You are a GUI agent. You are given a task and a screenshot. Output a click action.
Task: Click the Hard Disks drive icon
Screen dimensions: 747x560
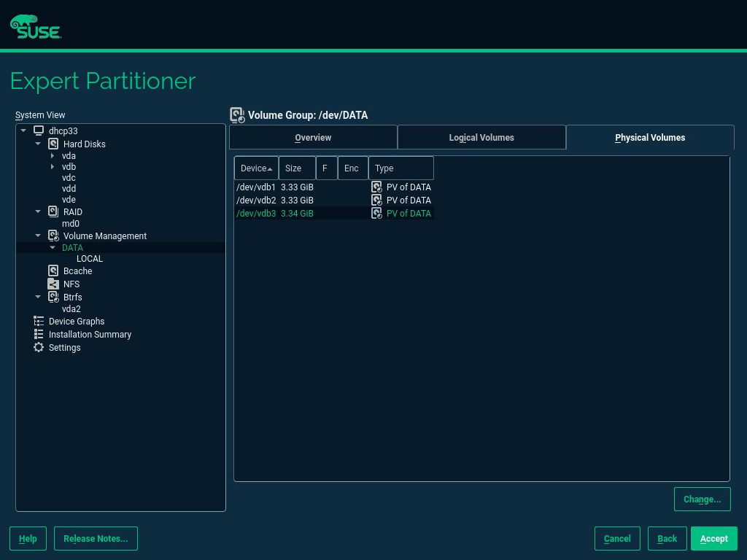(53, 144)
